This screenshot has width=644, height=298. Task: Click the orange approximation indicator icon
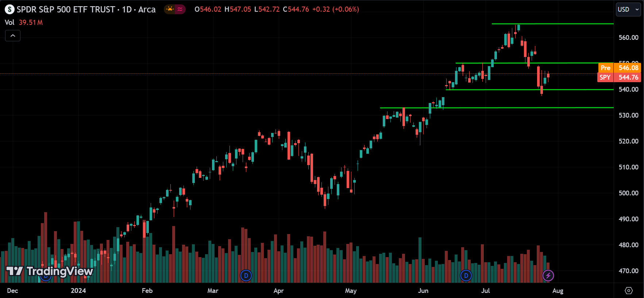180,9
